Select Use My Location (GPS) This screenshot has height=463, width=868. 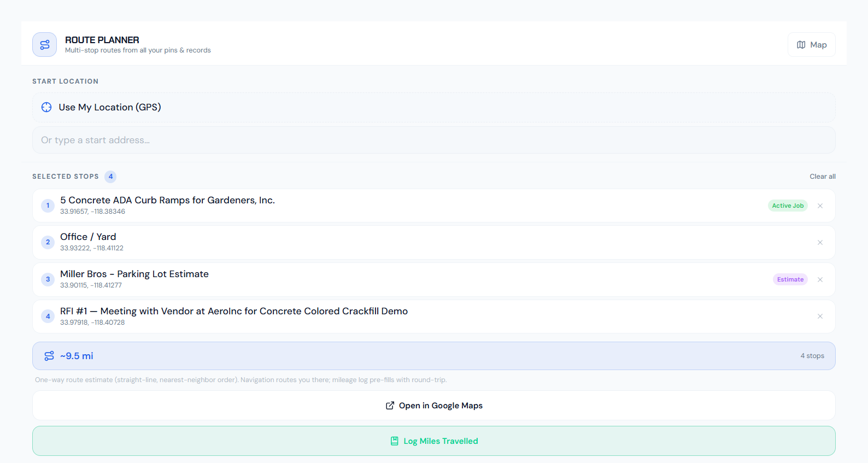coord(434,107)
